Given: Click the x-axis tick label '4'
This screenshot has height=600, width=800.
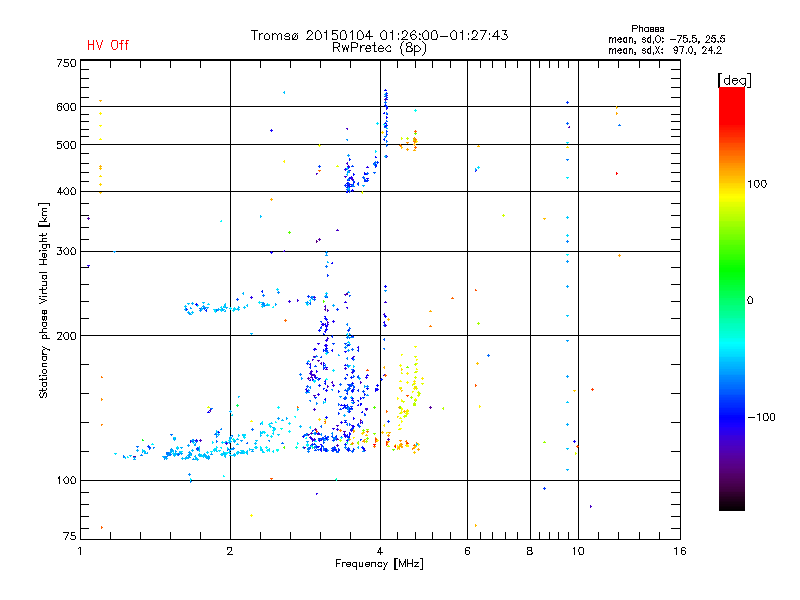Looking at the screenshot, I should pyautogui.click(x=380, y=551).
